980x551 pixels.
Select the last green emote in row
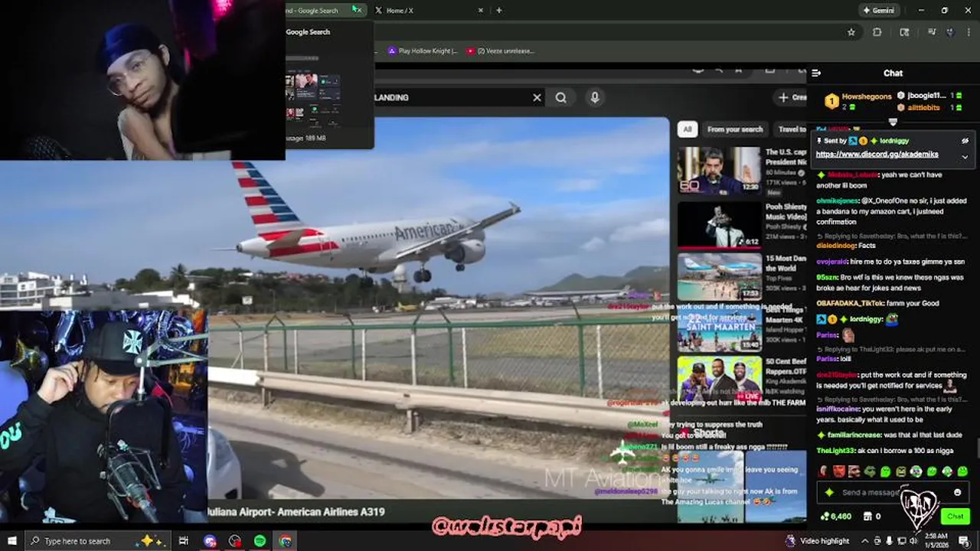(x=962, y=471)
